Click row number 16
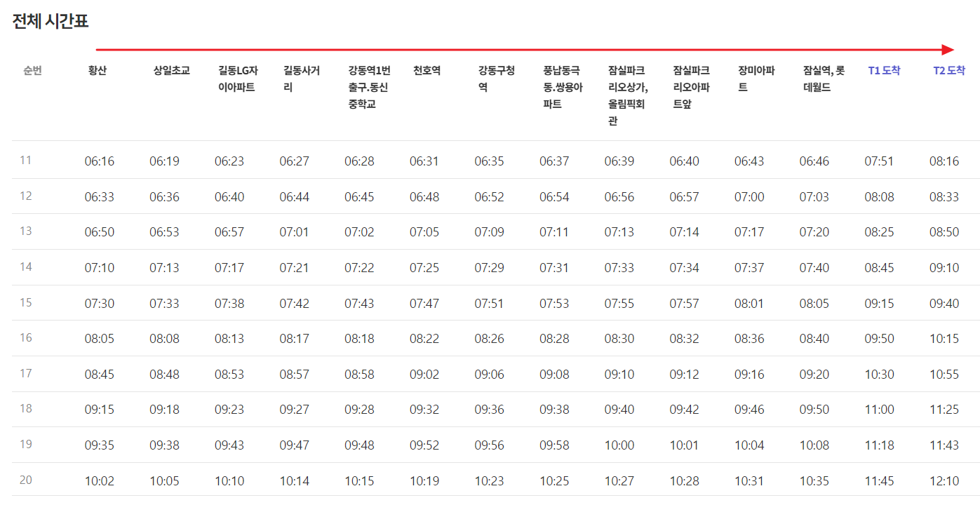Image resolution: width=980 pixels, height=505 pixels. click(26, 338)
